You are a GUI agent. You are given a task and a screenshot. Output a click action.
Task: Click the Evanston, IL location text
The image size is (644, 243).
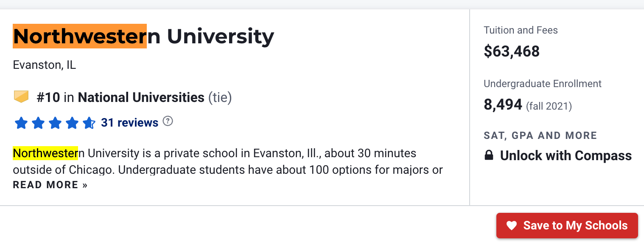[45, 65]
